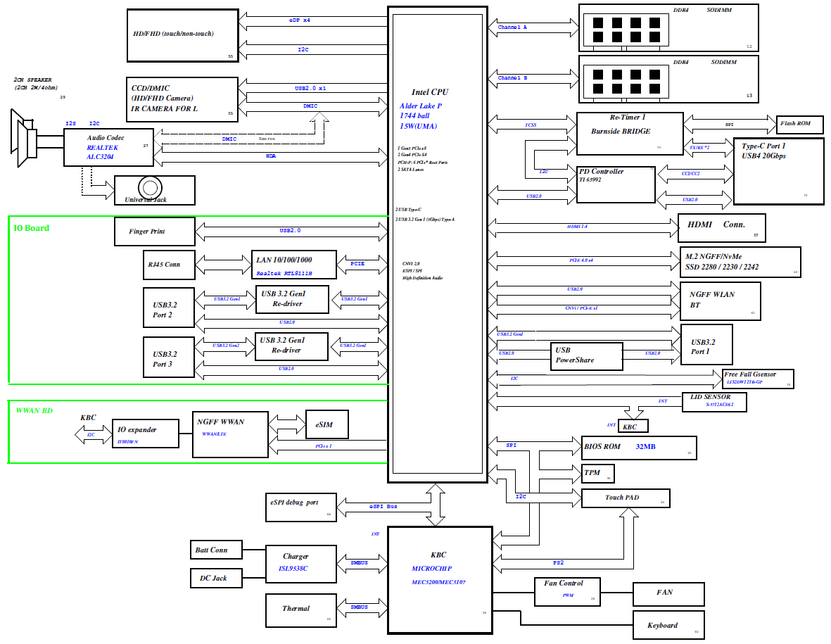Click the 'HDMI 1.4' arrow label
The width and height of the screenshot is (831, 644).
click(577, 227)
